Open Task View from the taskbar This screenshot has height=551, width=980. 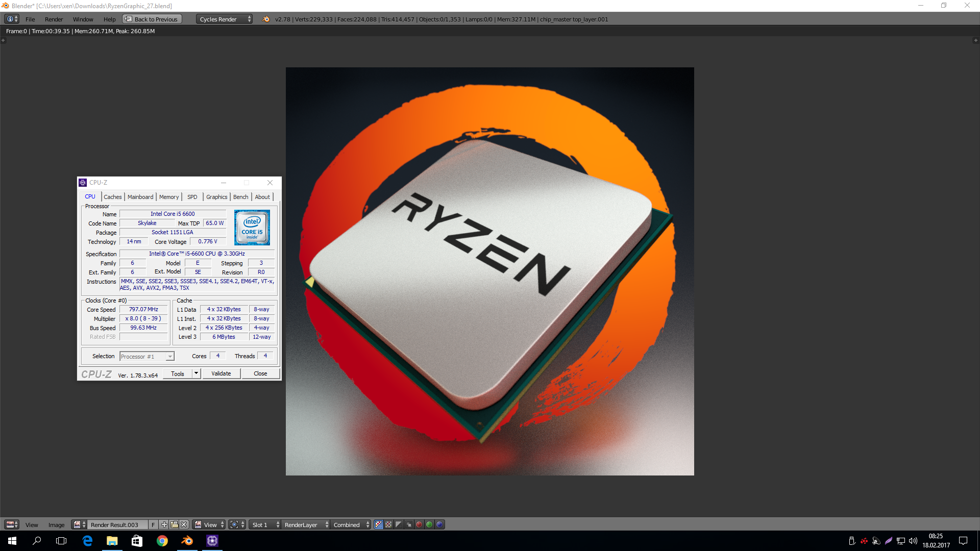[x=61, y=541]
